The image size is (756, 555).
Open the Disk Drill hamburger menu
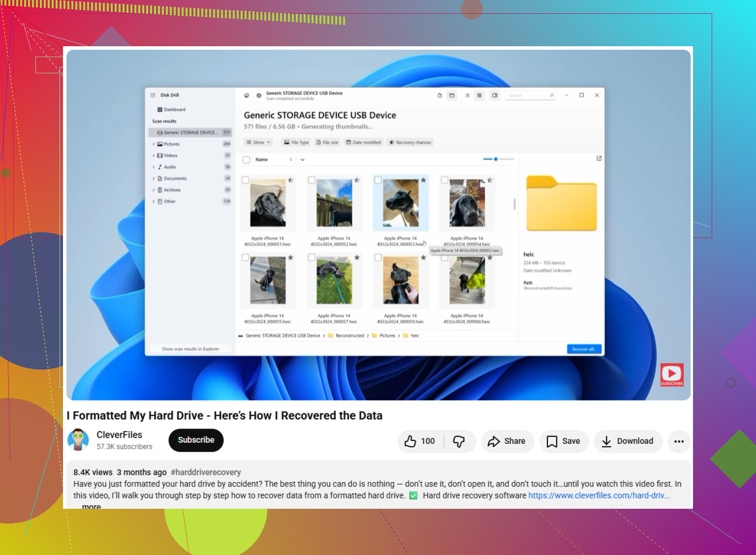click(x=153, y=95)
